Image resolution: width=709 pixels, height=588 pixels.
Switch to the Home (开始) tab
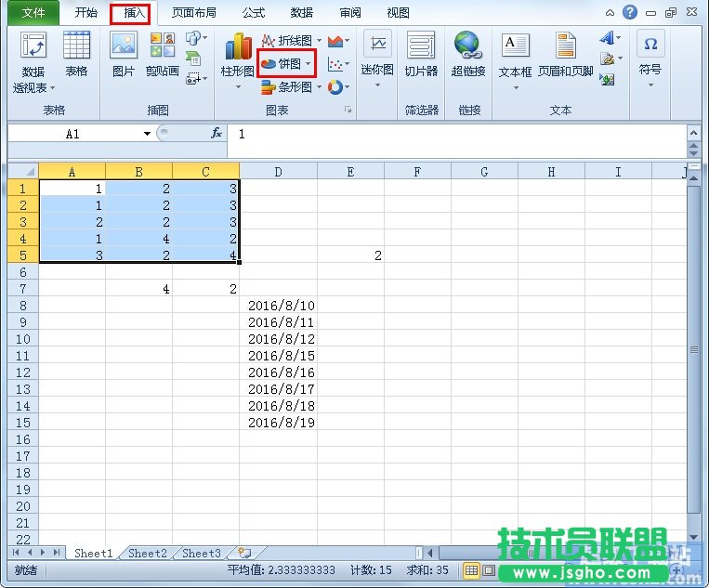click(85, 13)
